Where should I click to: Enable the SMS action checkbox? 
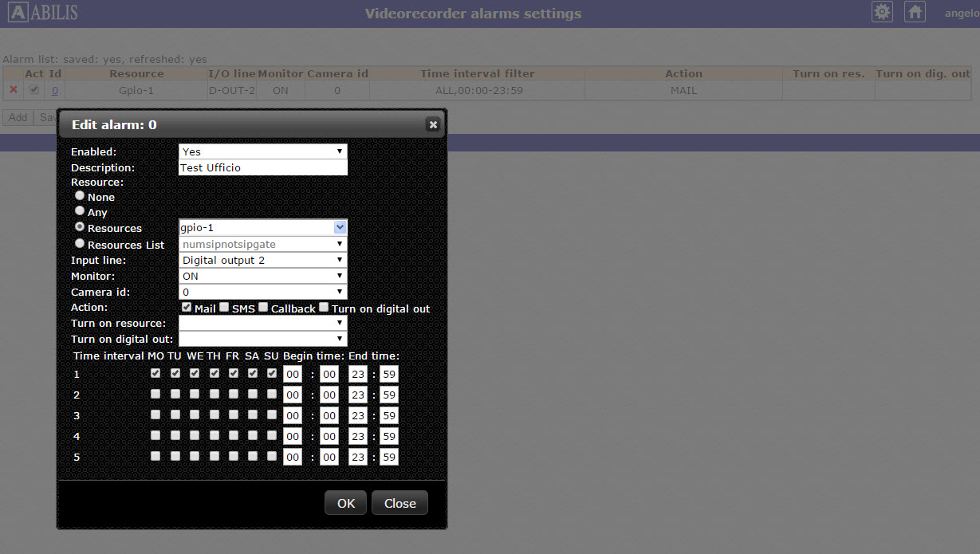point(224,307)
